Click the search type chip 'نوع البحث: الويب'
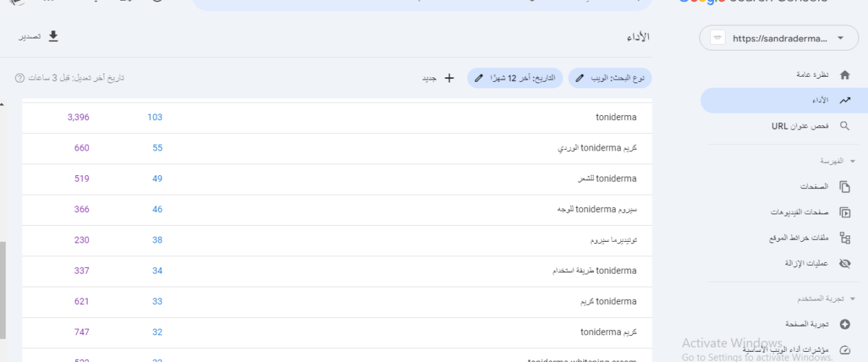Screen dimensions: 868x362 pyautogui.click(x=610, y=77)
